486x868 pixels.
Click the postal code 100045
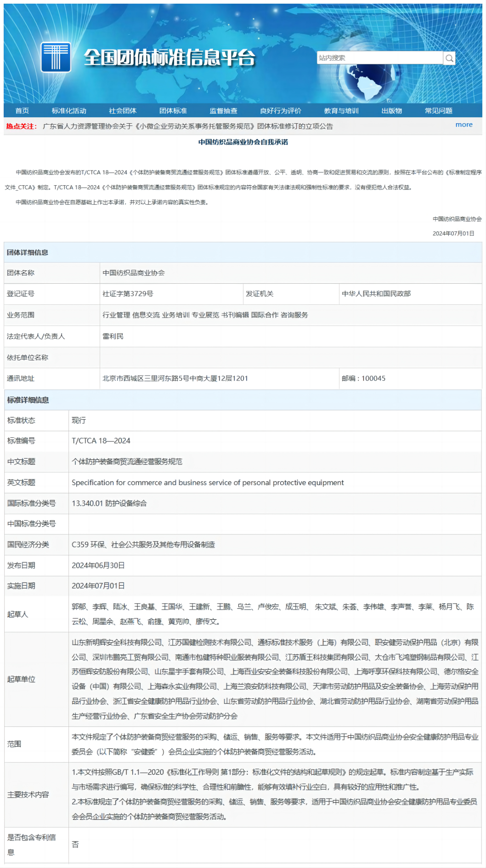tap(373, 378)
